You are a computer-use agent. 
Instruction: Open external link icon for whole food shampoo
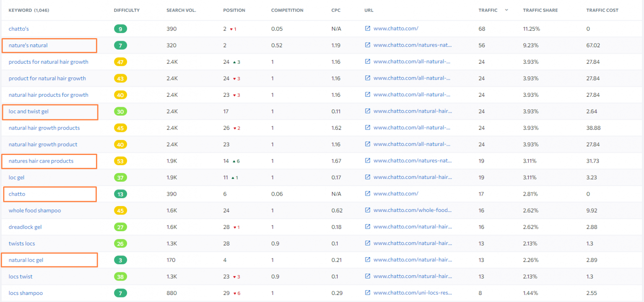[368, 210]
